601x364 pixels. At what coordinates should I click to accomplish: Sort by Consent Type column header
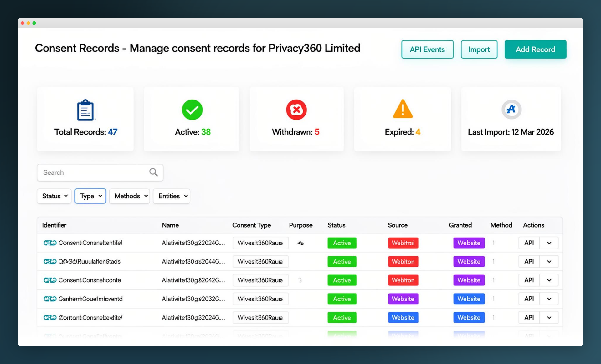[251, 225]
